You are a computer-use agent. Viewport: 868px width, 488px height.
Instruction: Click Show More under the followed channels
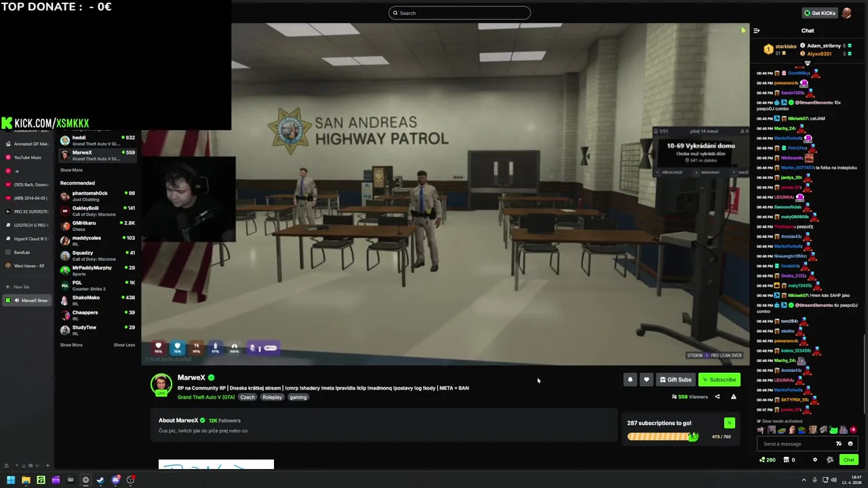coord(71,170)
